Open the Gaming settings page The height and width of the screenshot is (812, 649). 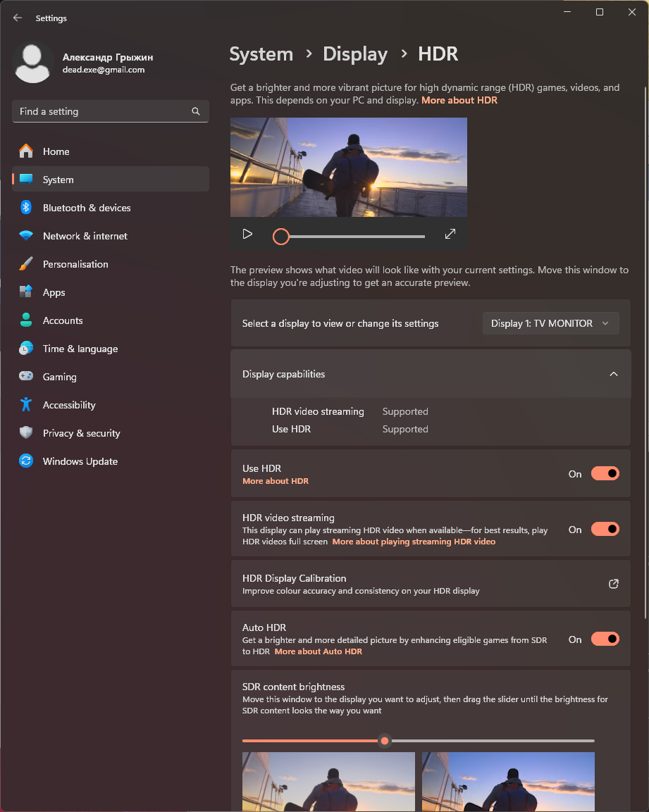tap(59, 377)
